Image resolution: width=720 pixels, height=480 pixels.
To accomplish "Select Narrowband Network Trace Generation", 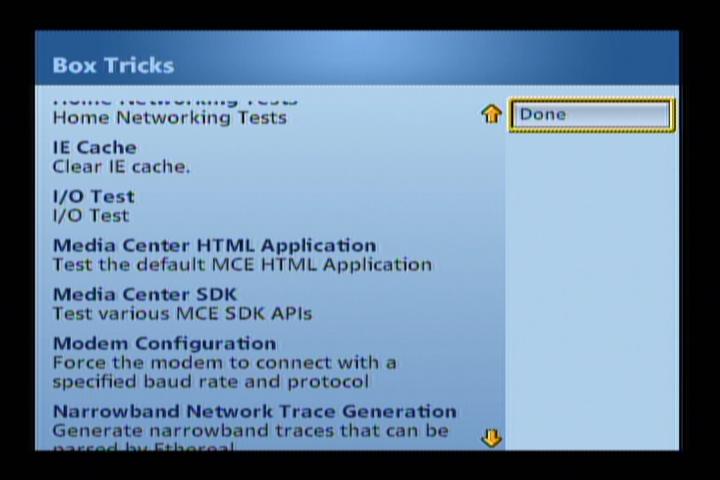I will tap(254, 411).
